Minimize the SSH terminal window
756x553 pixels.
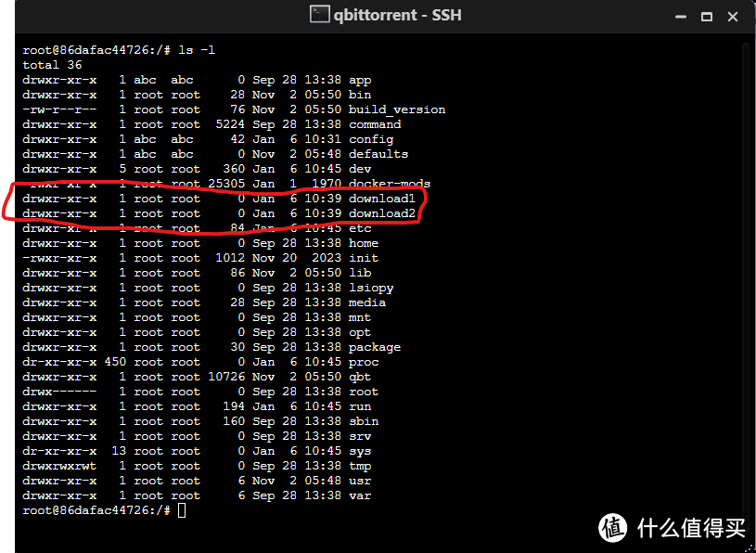coord(680,16)
